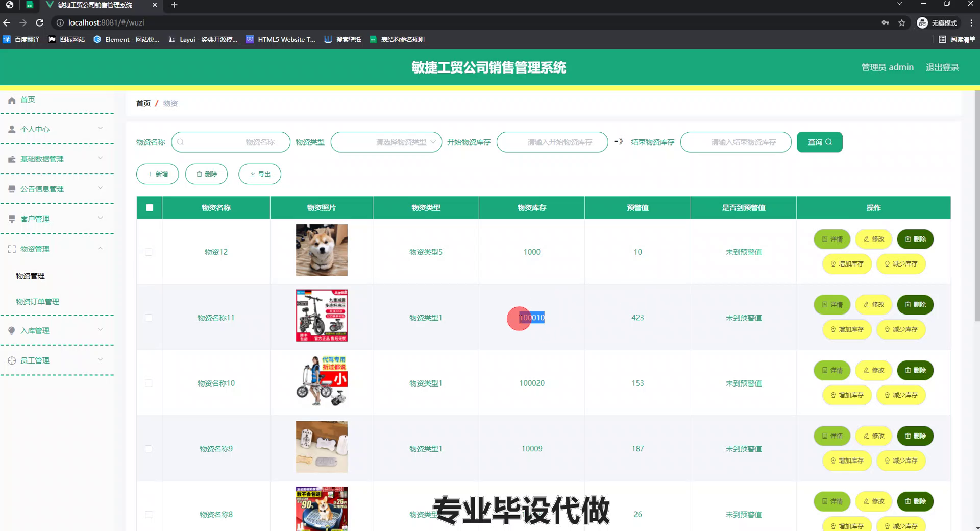Open the HTML5 Website bookmark
The image size is (980, 531).
click(281, 39)
